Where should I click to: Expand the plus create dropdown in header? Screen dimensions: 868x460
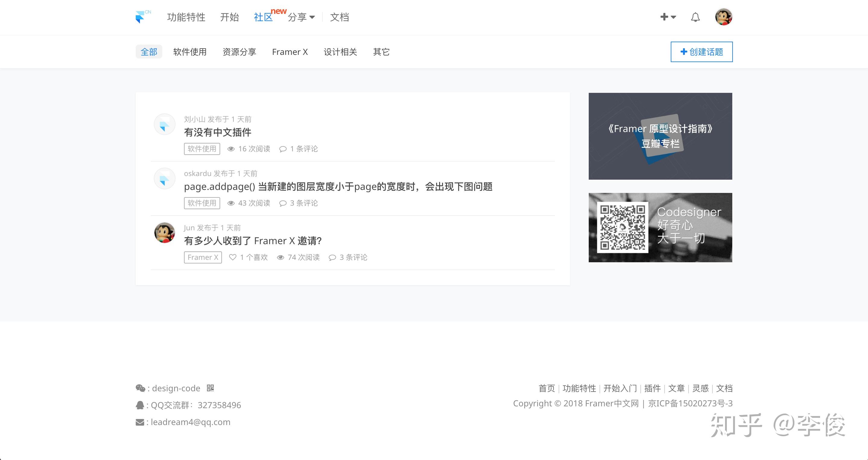click(x=668, y=17)
